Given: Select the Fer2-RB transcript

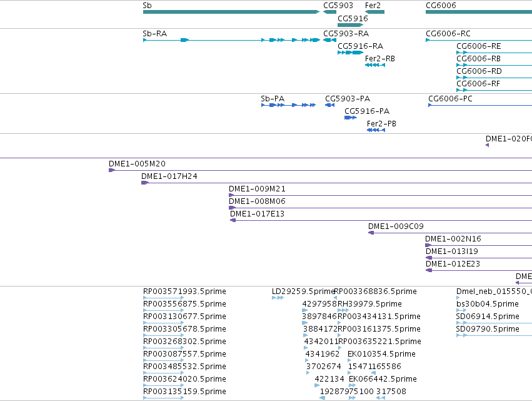Looking at the screenshot, I should pyautogui.click(x=375, y=65).
